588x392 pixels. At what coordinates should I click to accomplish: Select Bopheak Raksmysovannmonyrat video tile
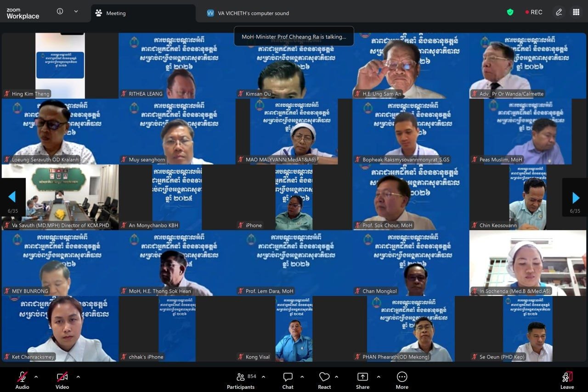tap(411, 131)
